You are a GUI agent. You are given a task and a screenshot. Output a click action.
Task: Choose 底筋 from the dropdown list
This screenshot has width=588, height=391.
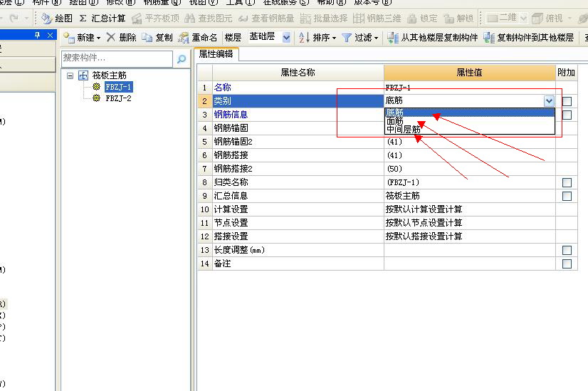[x=470, y=113]
